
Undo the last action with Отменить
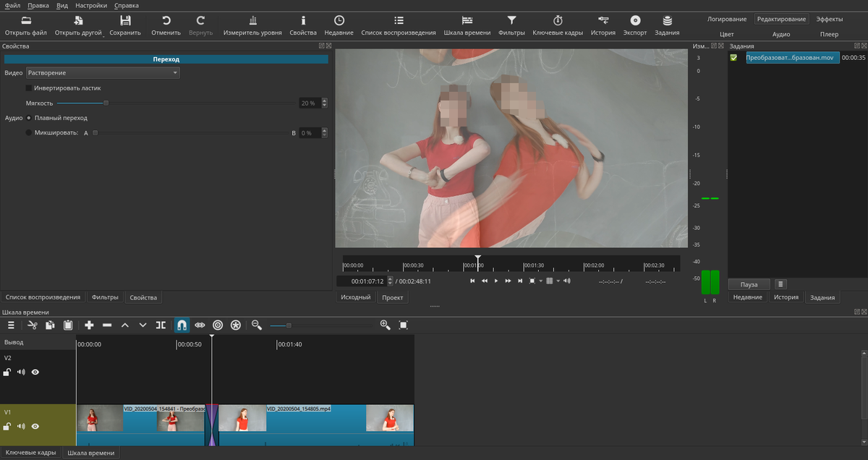(166, 25)
